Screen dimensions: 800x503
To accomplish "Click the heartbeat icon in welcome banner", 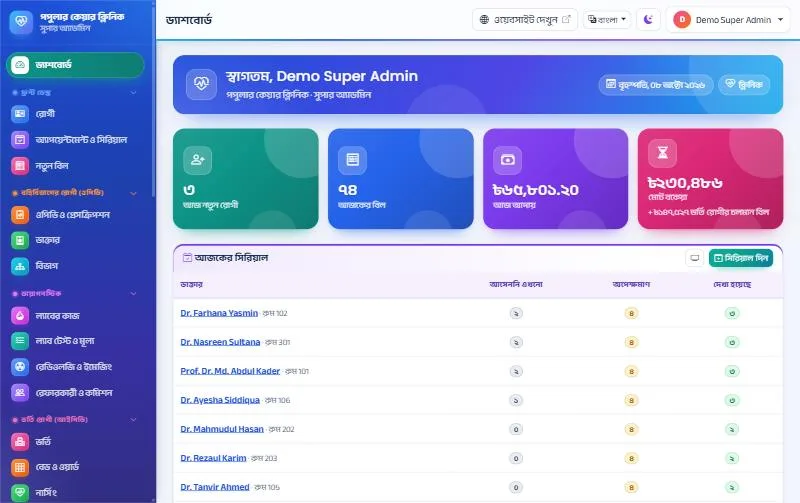I will pyautogui.click(x=201, y=84).
